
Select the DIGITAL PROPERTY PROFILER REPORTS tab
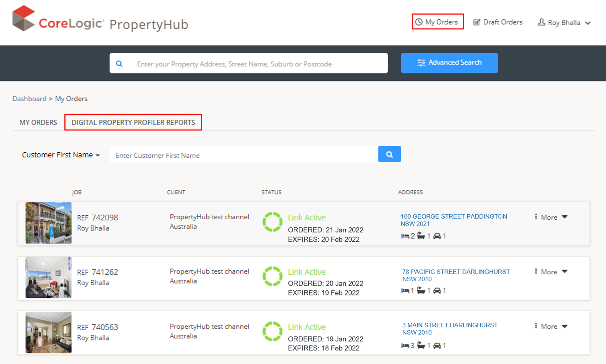133,122
